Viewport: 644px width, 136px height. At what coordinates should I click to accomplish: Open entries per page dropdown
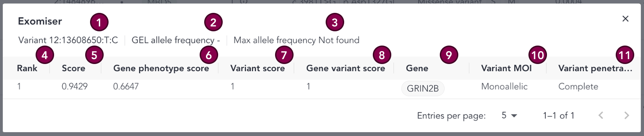[509, 115]
